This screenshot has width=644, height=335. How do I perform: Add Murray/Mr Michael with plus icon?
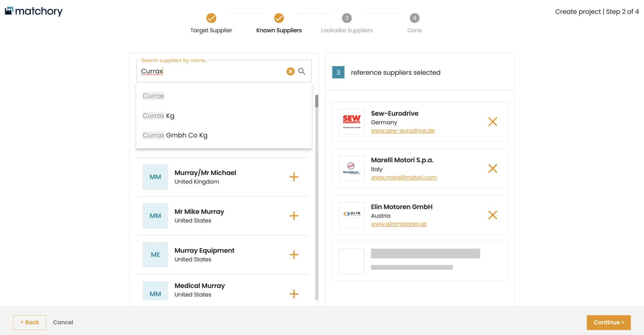pos(294,177)
